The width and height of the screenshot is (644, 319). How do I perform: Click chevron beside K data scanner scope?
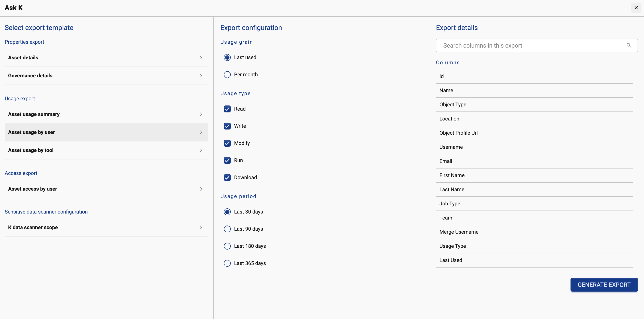pos(201,227)
